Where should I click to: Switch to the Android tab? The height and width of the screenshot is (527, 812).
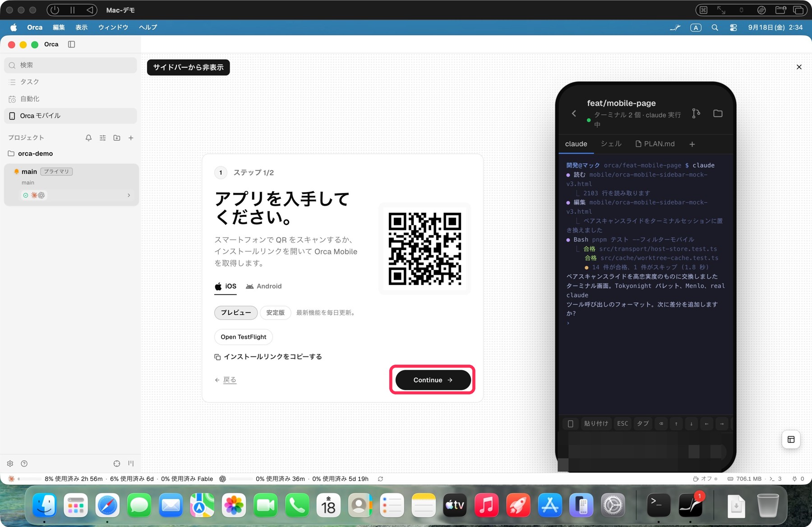(263, 286)
